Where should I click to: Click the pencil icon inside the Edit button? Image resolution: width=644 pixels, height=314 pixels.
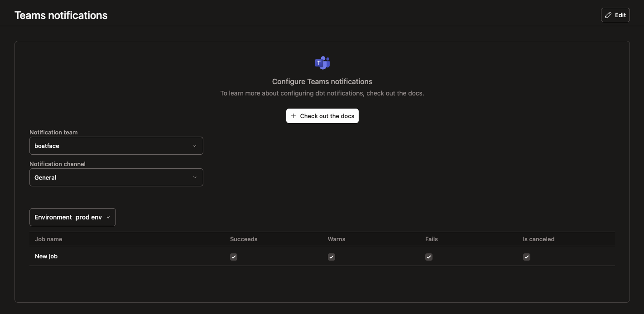pos(609,15)
